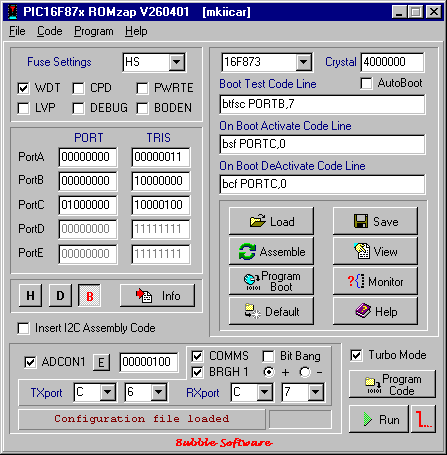Select the minus polarity radio button
Screen dimensions: 447x455
pos(305,372)
